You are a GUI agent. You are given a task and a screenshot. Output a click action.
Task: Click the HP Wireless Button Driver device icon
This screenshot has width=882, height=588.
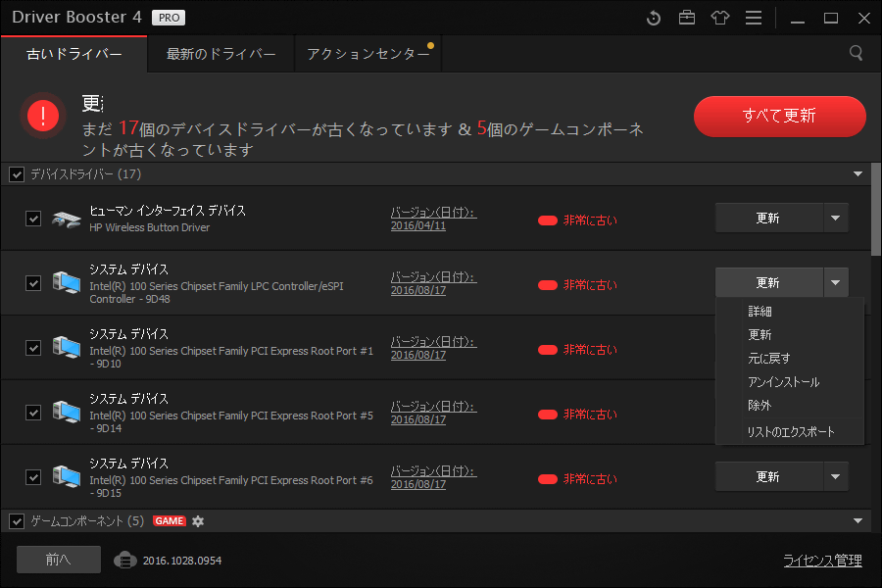(x=67, y=219)
